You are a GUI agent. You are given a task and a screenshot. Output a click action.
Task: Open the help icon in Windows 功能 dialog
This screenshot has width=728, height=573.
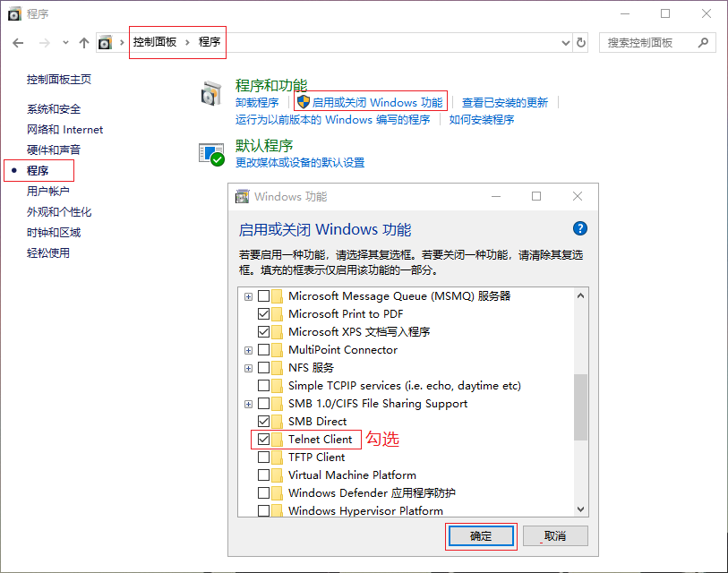[x=580, y=228]
